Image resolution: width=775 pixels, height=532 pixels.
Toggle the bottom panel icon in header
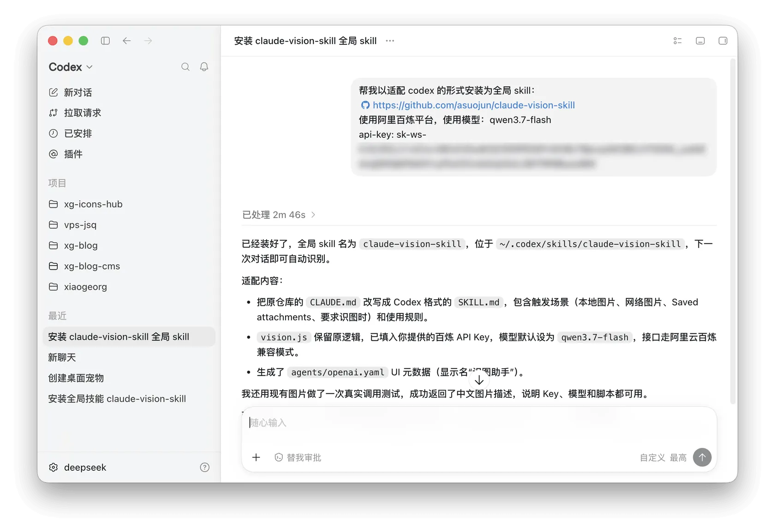coord(700,41)
